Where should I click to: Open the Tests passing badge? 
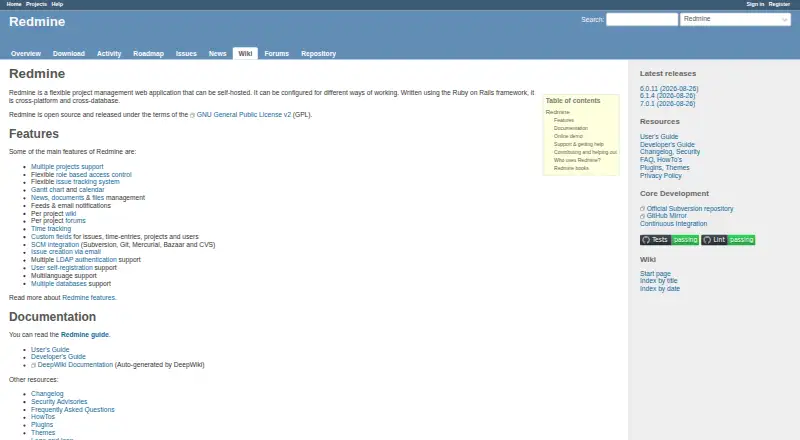click(669, 240)
